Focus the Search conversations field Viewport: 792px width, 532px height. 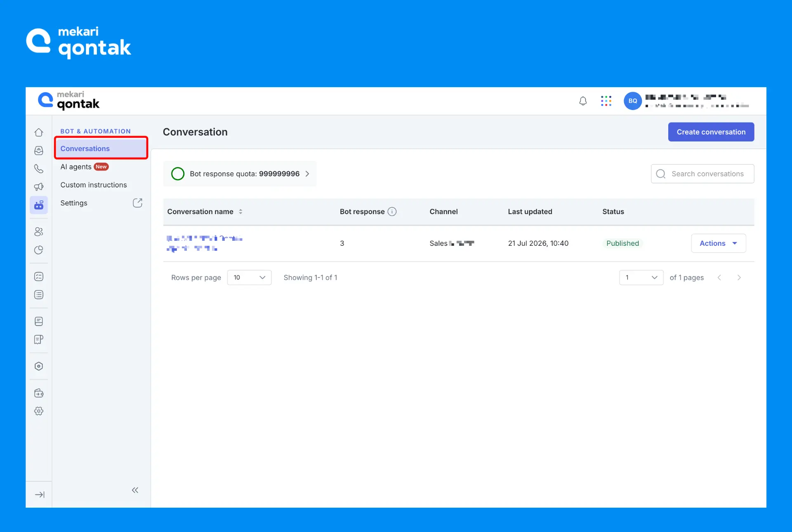(x=702, y=174)
